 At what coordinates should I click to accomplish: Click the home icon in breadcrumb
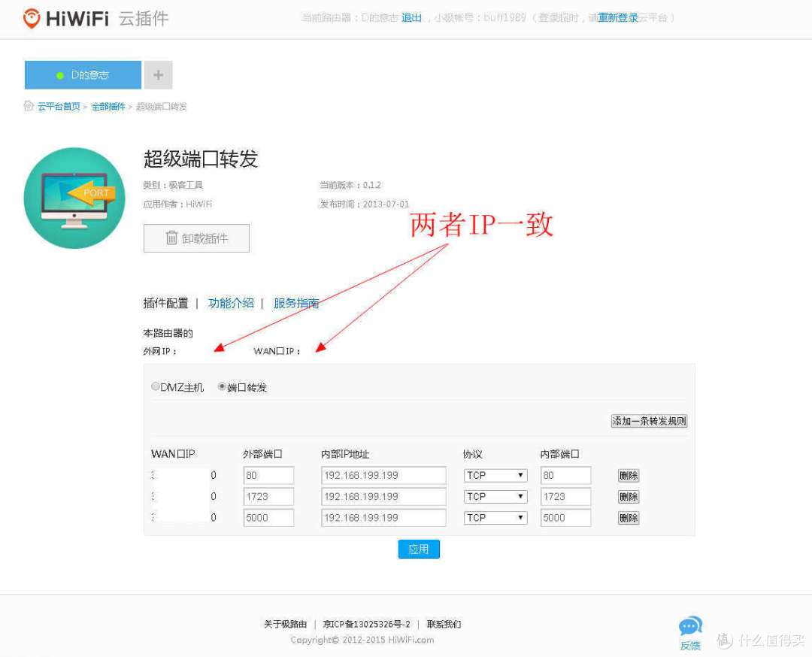[29, 106]
